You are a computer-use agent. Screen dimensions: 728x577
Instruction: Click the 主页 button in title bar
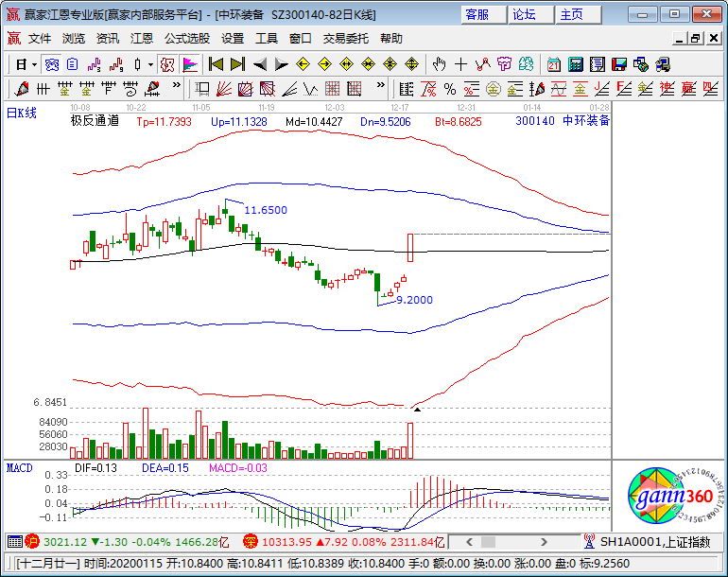(x=577, y=15)
